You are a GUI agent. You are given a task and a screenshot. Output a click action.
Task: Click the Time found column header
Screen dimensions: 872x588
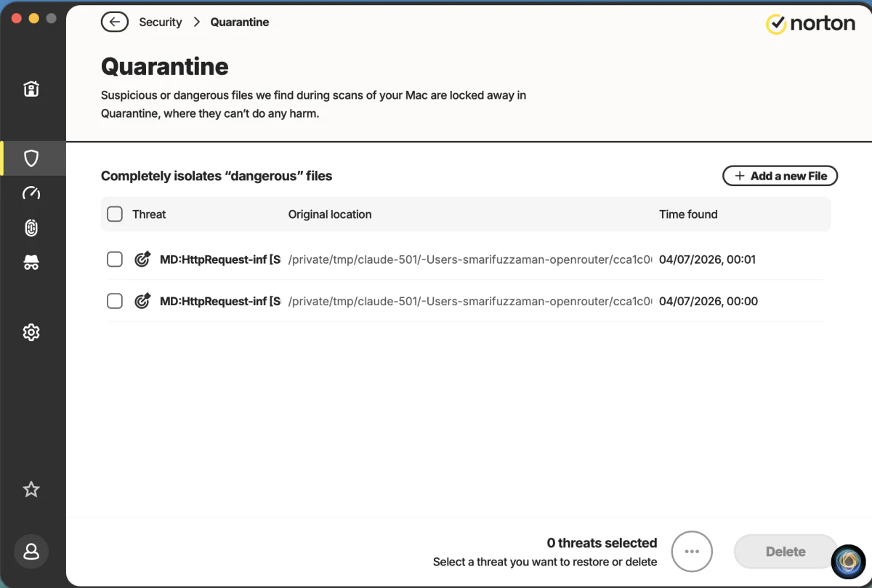(x=688, y=214)
